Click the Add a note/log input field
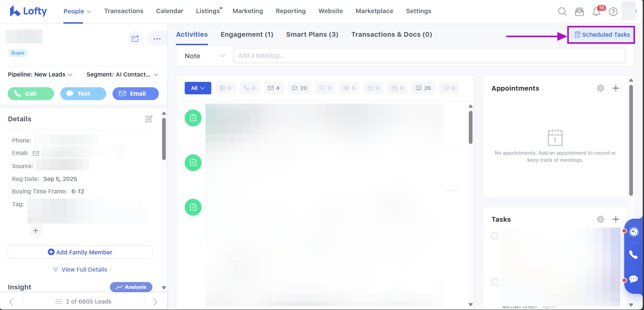The height and width of the screenshot is (310, 644). click(429, 56)
